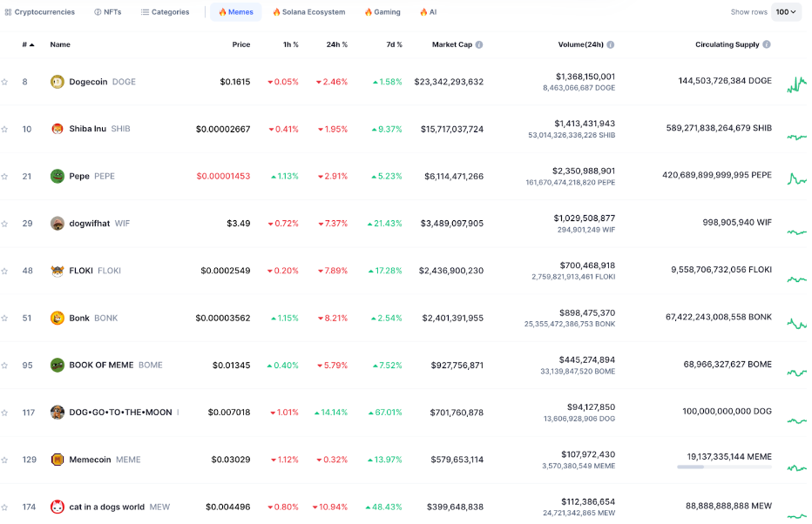812x524 pixels.
Task: Sort by rank using # column header
Action: [x=28, y=44]
